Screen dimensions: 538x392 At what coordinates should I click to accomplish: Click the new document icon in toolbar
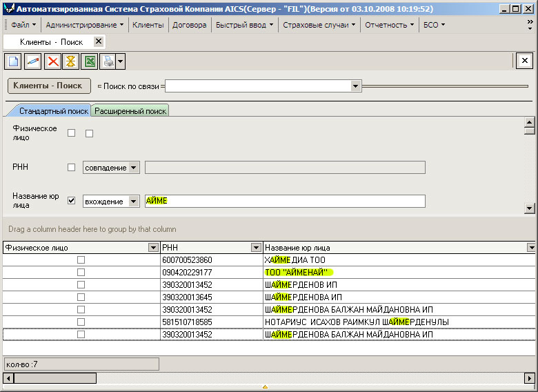click(13, 61)
